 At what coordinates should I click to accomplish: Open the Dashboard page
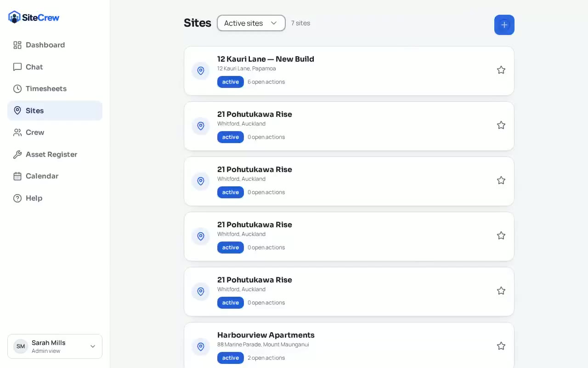click(x=55, y=45)
